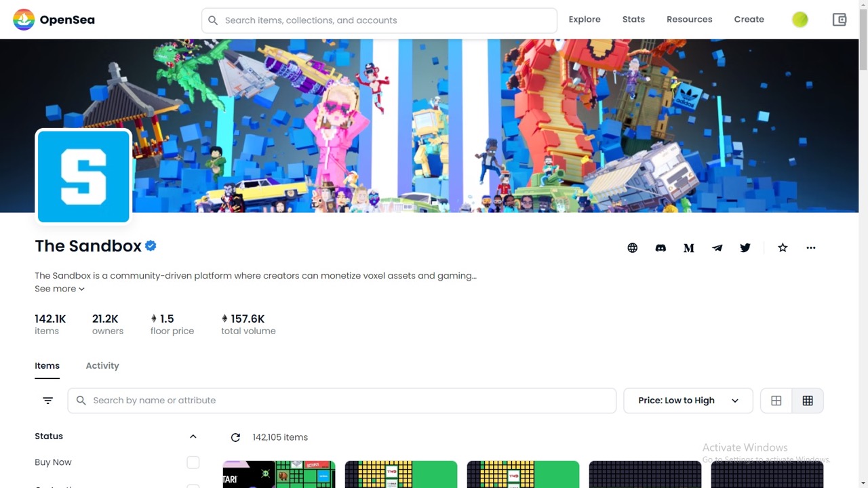Tick the Buy Now checkbox
The height and width of the screenshot is (488, 868).
tap(193, 462)
